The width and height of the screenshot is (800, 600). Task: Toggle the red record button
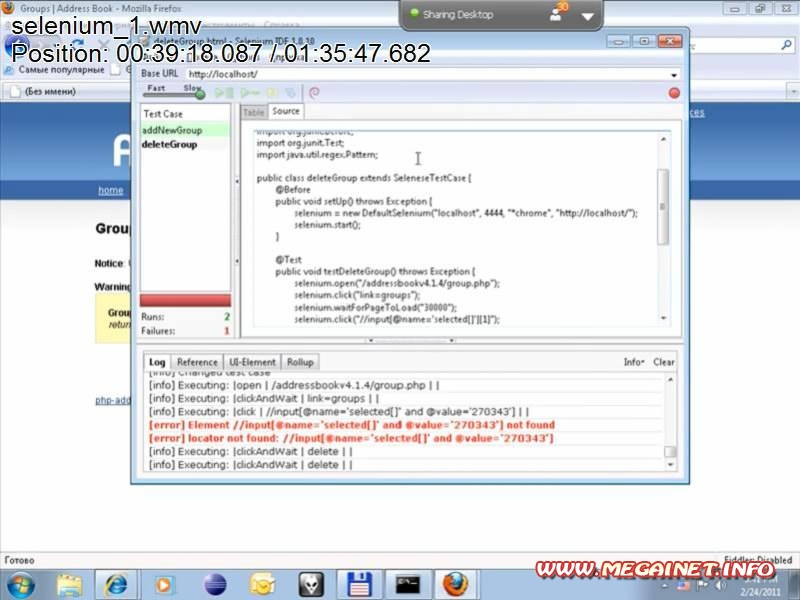pos(674,93)
